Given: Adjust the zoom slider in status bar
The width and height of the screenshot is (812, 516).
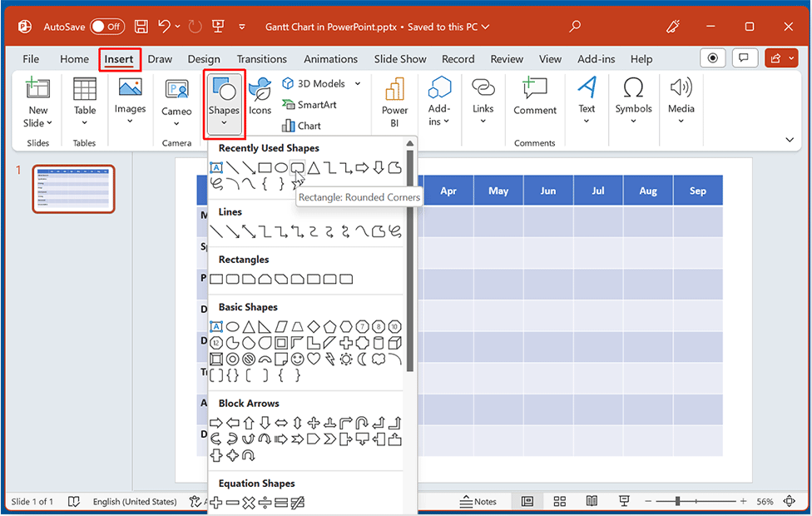Looking at the screenshot, I should click(678, 502).
